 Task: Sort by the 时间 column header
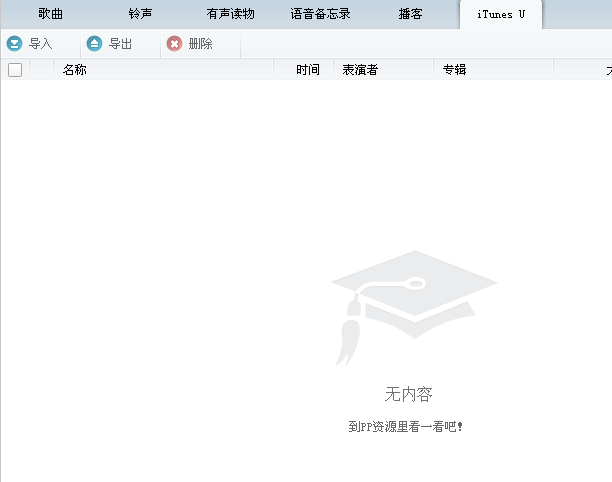coord(307,70)
